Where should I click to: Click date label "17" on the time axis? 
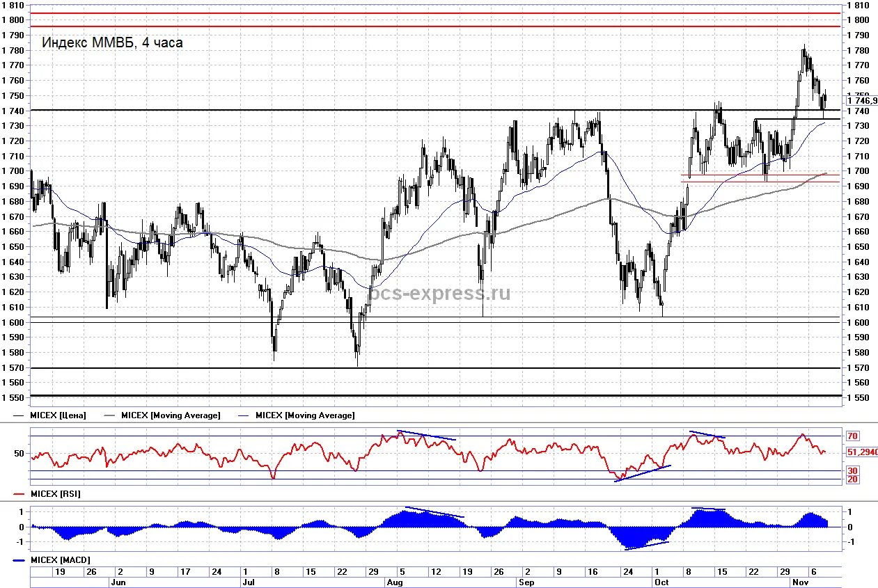click(x=185, y=572)
